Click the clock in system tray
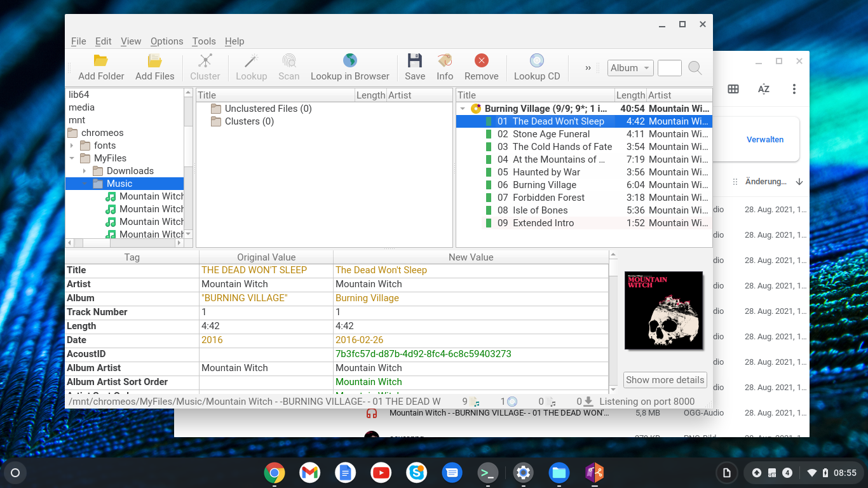Viewport: 868px width, 488px height. (845, 473)
